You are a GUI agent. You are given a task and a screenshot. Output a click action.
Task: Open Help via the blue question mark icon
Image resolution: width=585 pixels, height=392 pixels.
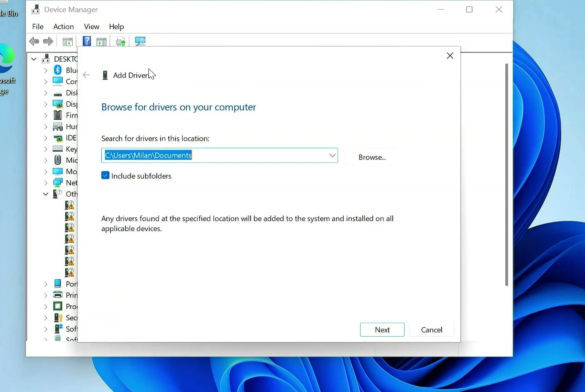[87, 41]
